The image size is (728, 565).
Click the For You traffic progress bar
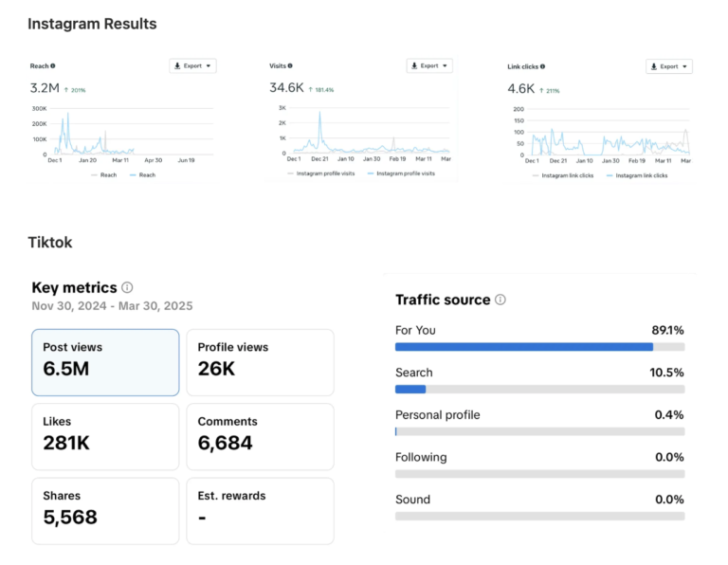(539, 347)
